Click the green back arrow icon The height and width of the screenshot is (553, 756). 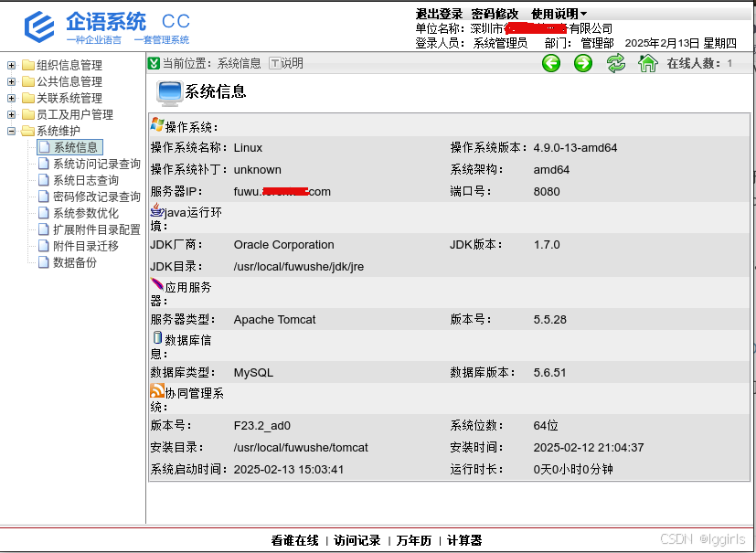click(x=551, y=63)
